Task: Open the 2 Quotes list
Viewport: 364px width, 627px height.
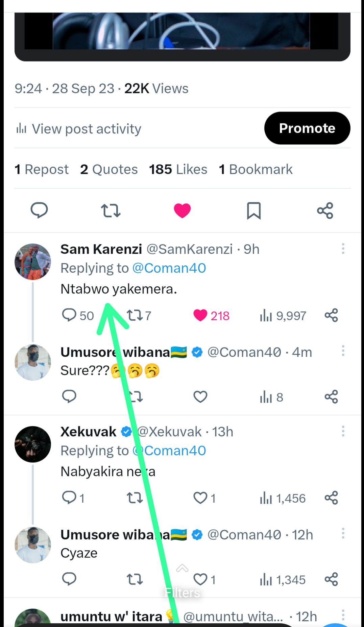Action: click(109, 169)
